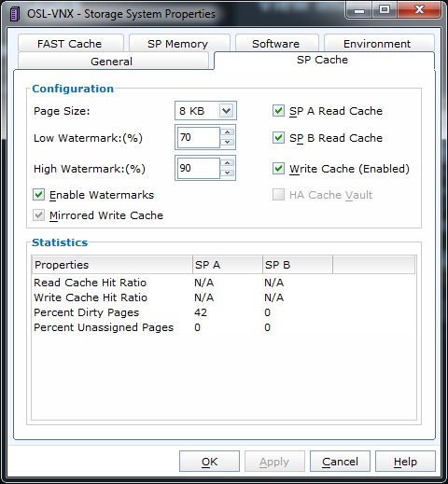Click the High Watermark value field
This screenshot has height=484, width=448.
point(199,168)
